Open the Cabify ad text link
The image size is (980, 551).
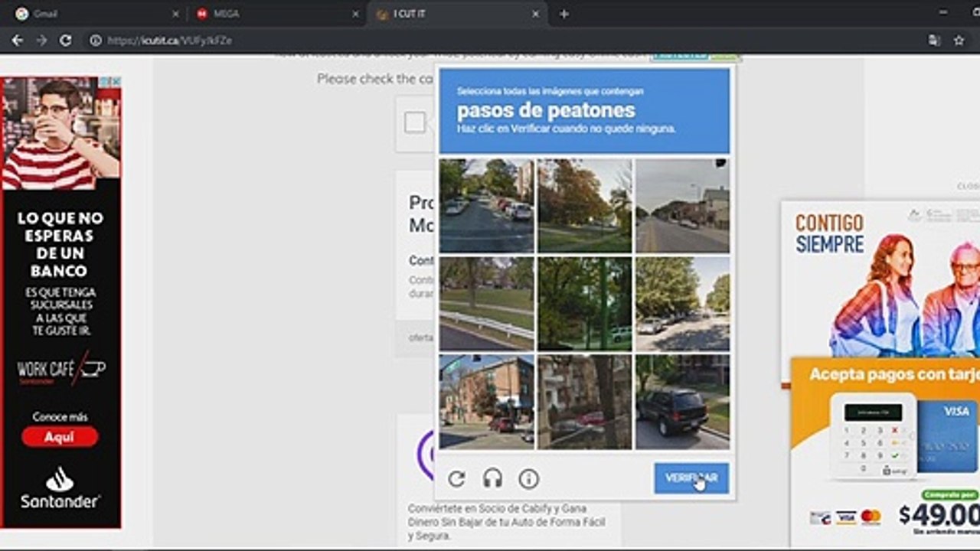tap(507, 522)
